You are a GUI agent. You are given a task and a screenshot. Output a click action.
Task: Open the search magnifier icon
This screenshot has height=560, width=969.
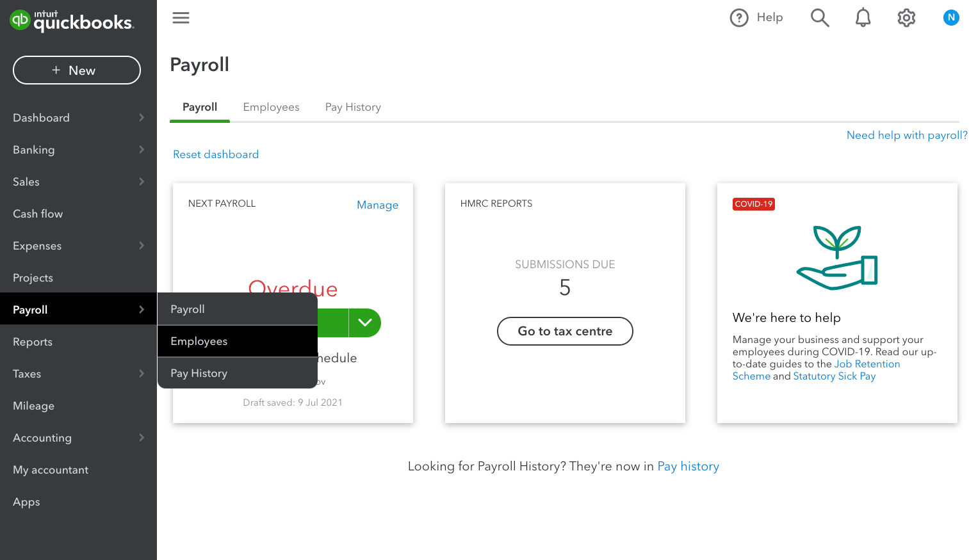pyautogui.click(x=820, y=18)
